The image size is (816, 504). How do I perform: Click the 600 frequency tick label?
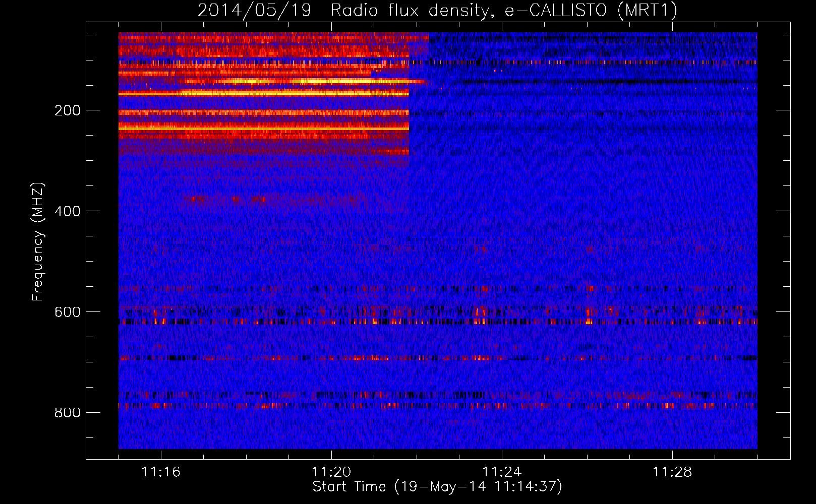[68, 312]
